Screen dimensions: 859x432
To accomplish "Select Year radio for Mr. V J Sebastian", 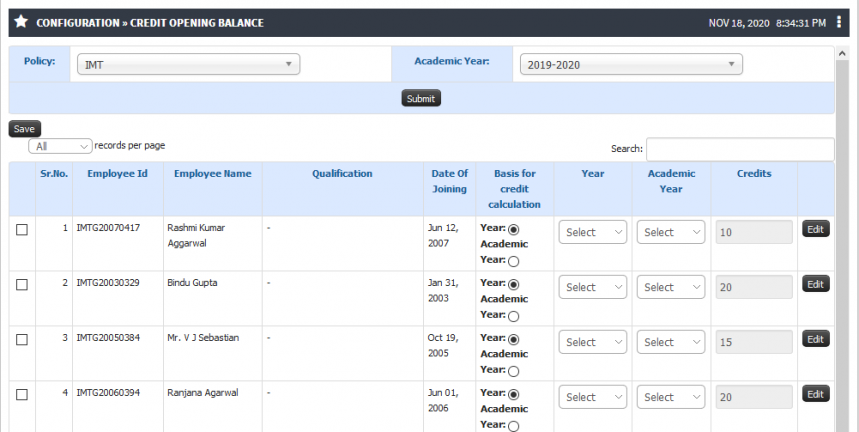I will click(x=513, y=339).
